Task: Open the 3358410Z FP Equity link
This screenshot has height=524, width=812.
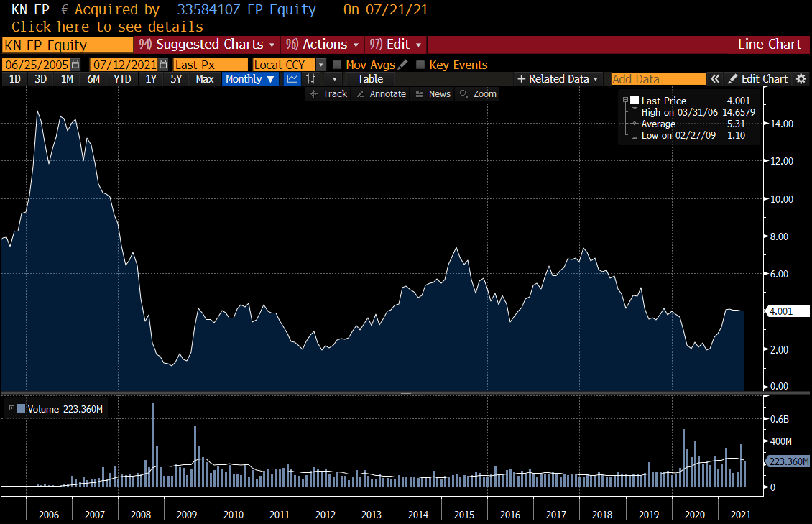Action: pos(246,10)
